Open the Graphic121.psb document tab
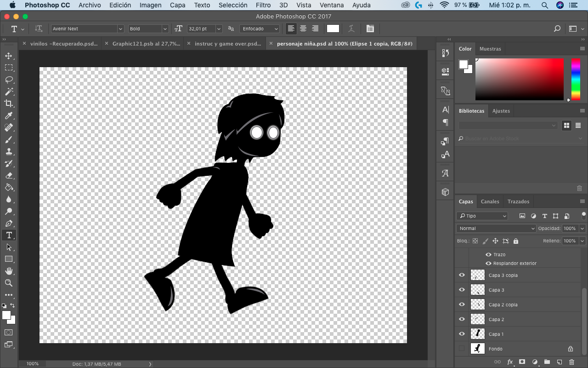The width and height of the screenshot is (588, 368). 146,44
